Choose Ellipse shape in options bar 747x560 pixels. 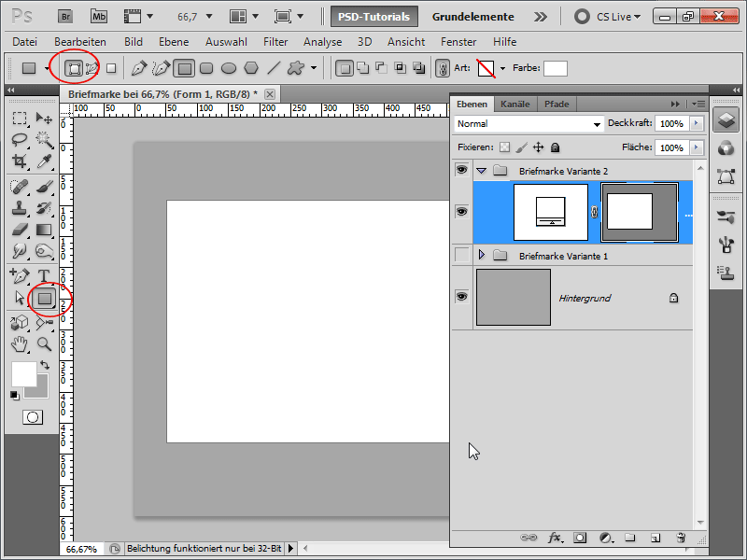coord(229,68)
